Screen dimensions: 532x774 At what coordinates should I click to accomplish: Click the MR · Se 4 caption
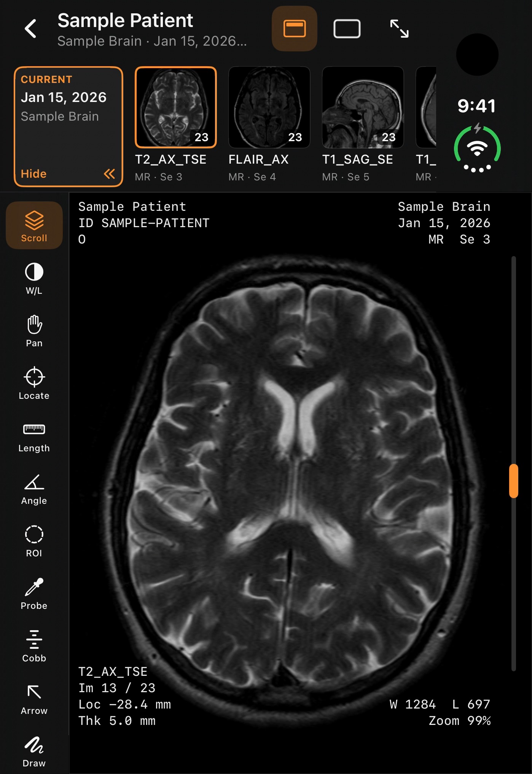[x=252, y=177]
